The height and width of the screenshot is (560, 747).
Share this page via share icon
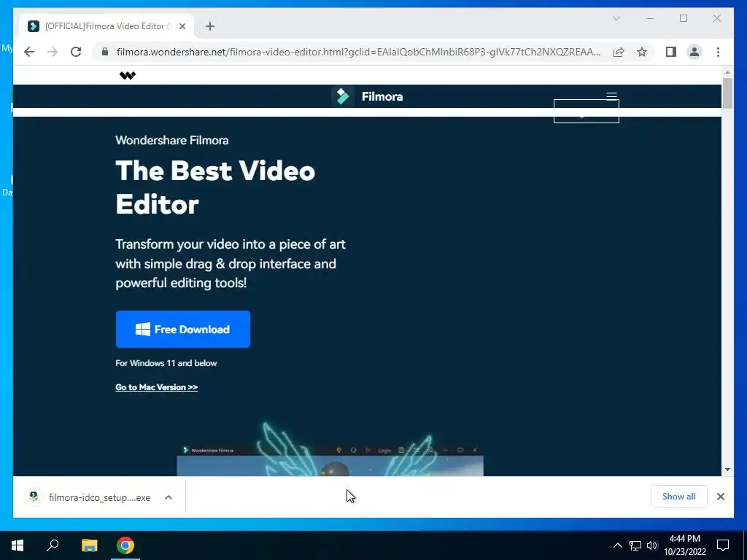[619, 52]
